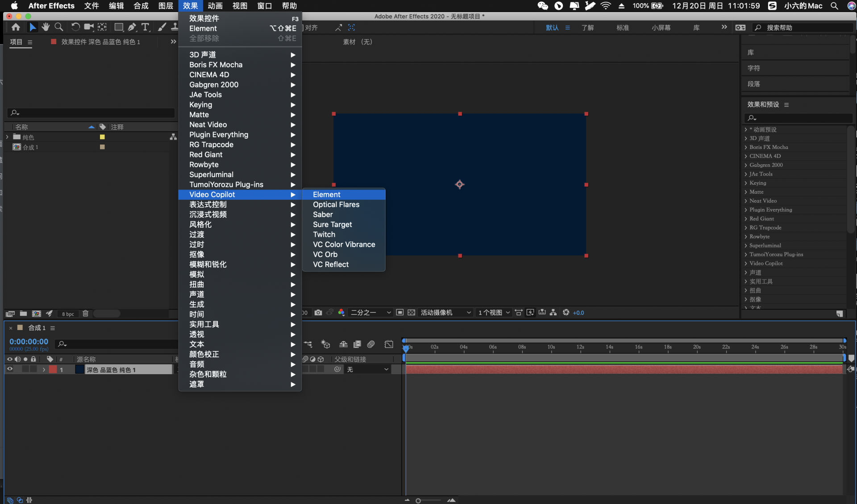Delete selected item with trash icon
The height and width of the screenshot is (504, 857).
pyautogui.click(x=85, y=314)
